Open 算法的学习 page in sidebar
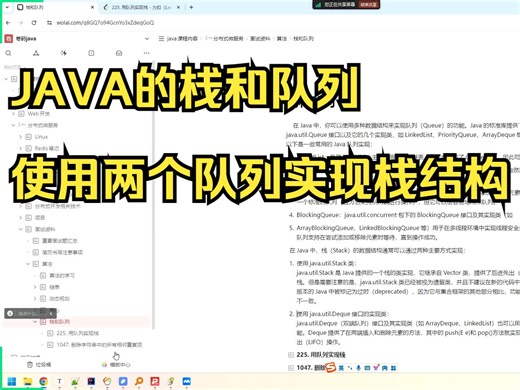Screen dimensions: 520x390 pos(62,276)
